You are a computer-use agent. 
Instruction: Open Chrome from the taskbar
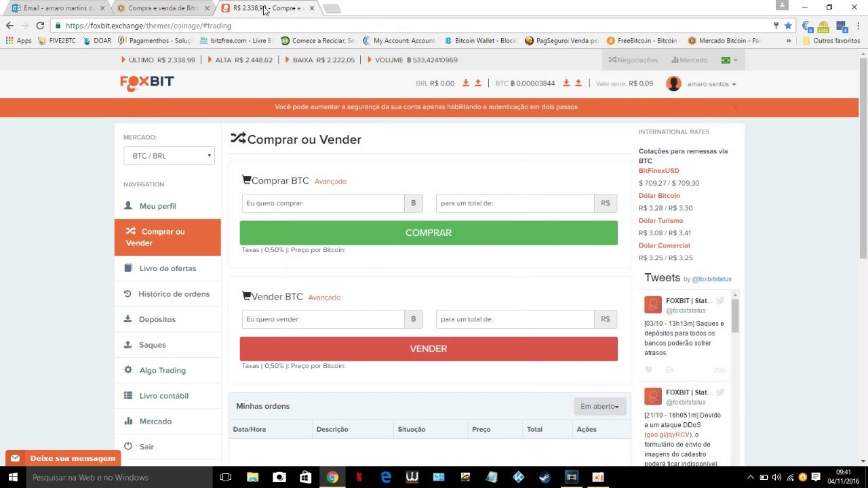(332, 477)
